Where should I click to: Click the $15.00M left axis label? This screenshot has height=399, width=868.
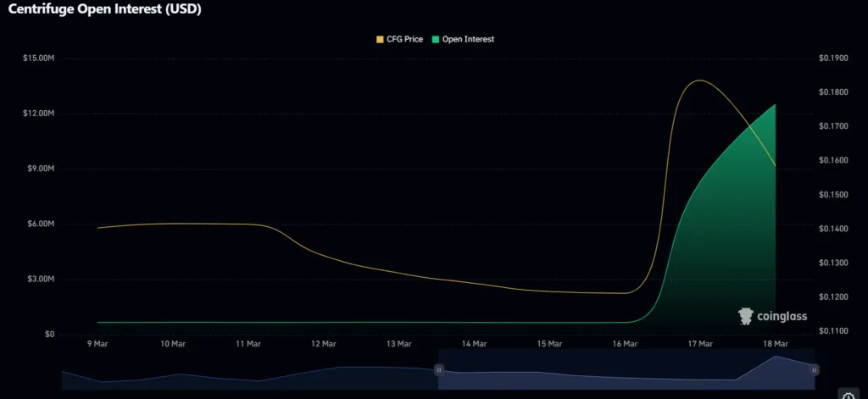click(x=39, y=58)
